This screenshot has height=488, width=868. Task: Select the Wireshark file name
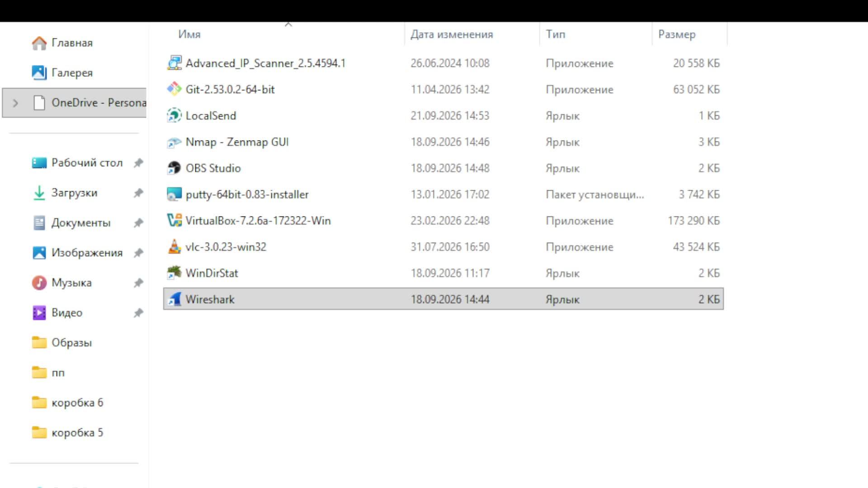click(x=210, y=299)
